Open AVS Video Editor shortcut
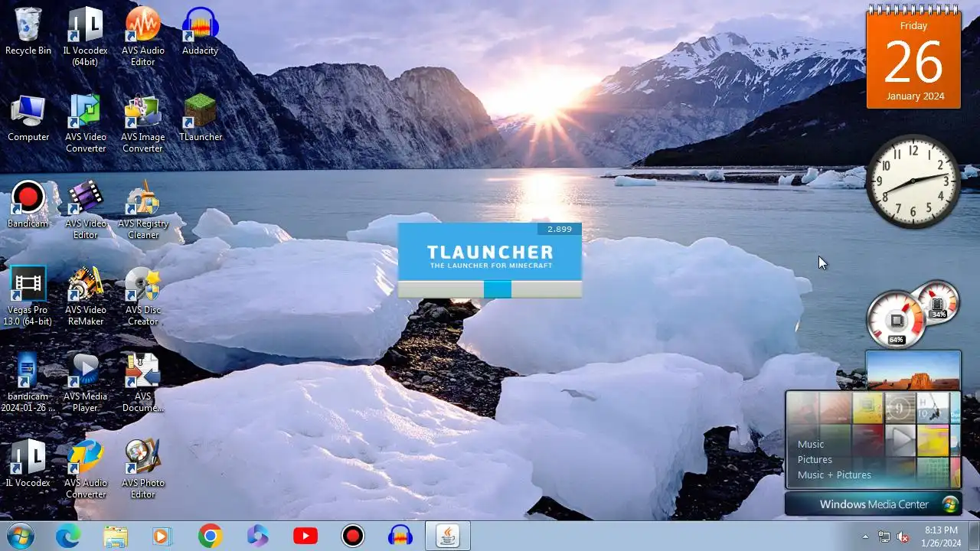This screenshot has width=980, height=551. click(x=85, y=210)
